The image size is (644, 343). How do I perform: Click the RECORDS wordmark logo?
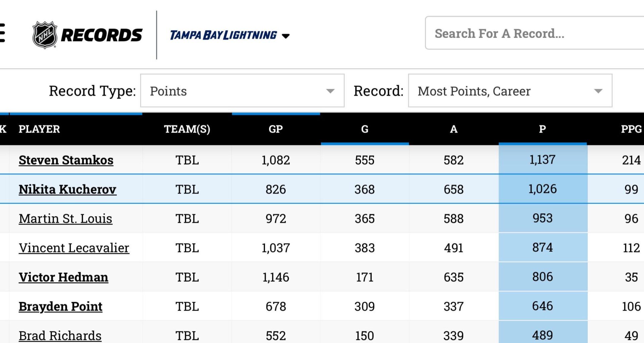[102, 35]
